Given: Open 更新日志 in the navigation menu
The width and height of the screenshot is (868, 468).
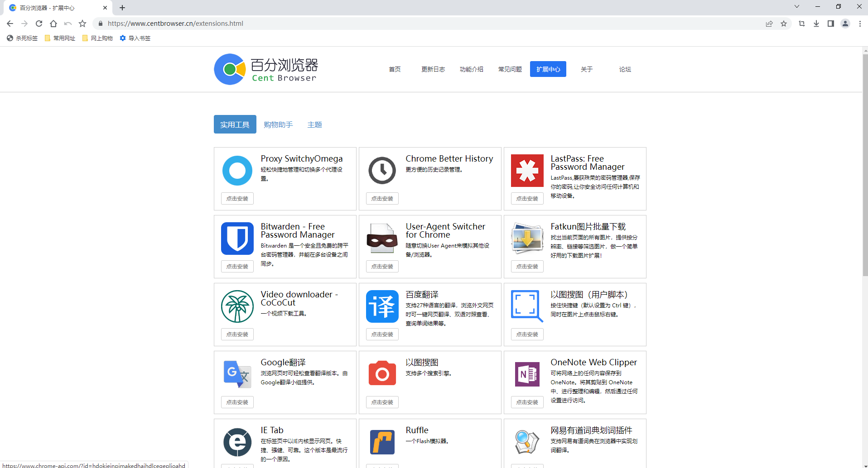Looking at the screenshot, I should click(433, 69).
